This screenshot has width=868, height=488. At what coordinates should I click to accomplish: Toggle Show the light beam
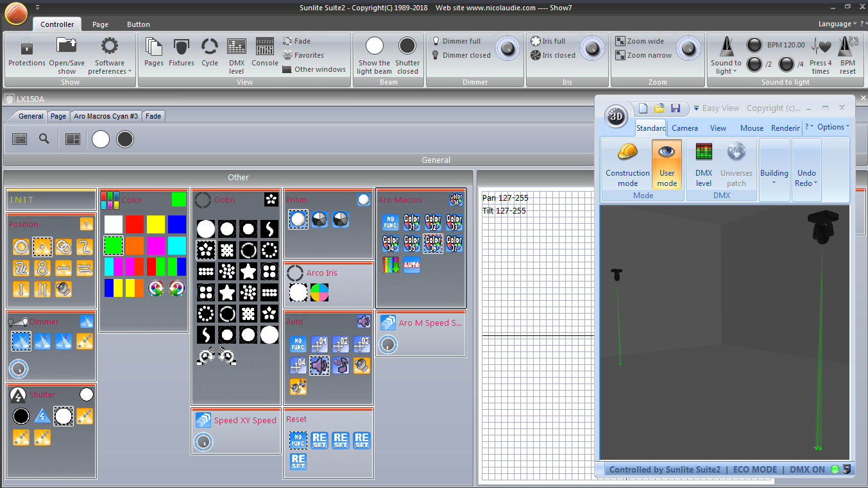375,55
